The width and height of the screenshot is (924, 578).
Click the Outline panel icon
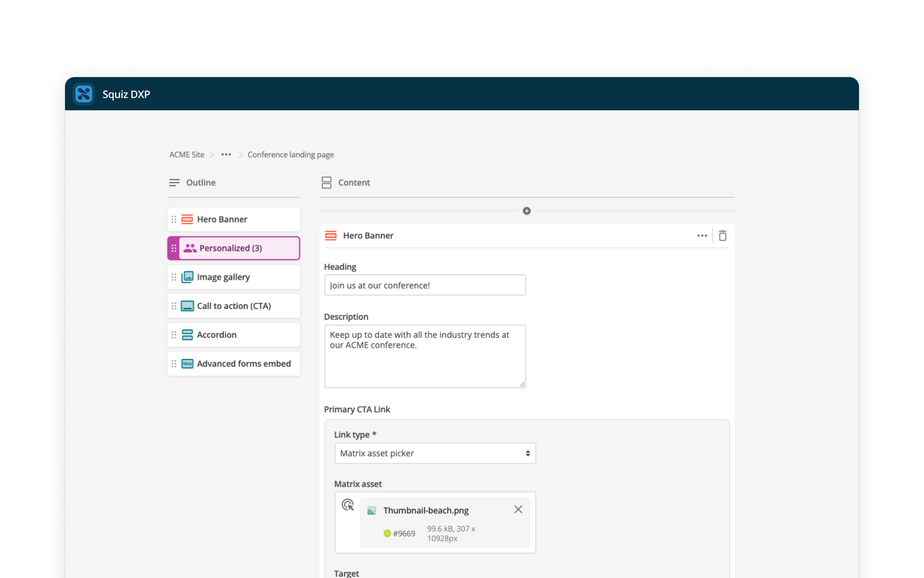pos(174,183)
